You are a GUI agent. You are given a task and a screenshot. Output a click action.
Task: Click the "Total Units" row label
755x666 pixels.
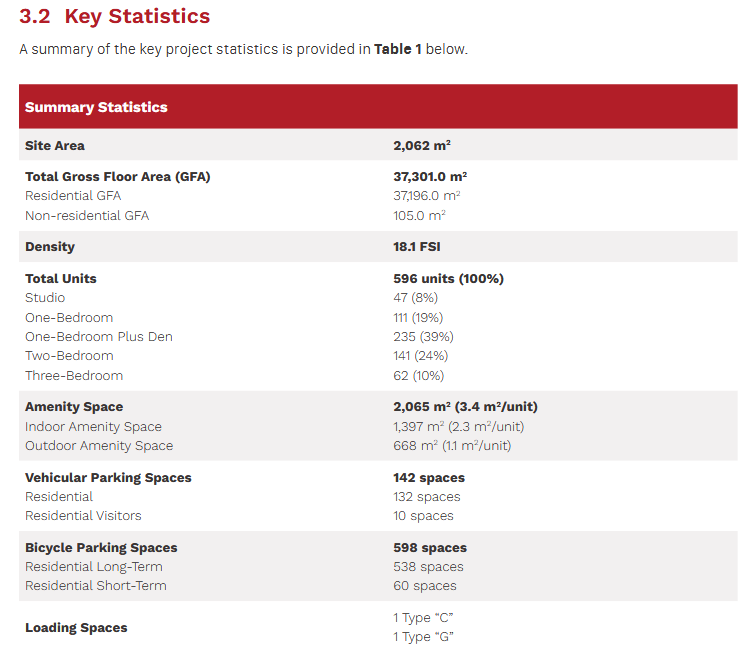(61, 278)
